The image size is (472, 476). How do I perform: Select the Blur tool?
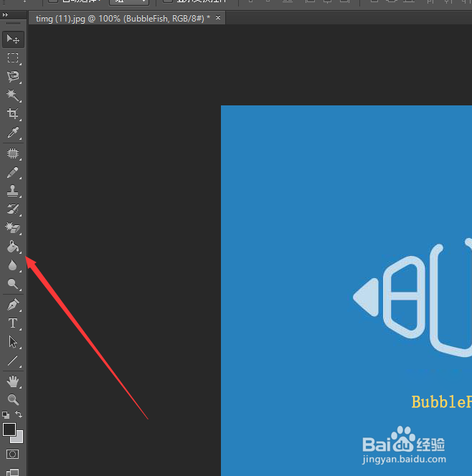[x=13, y=265]
